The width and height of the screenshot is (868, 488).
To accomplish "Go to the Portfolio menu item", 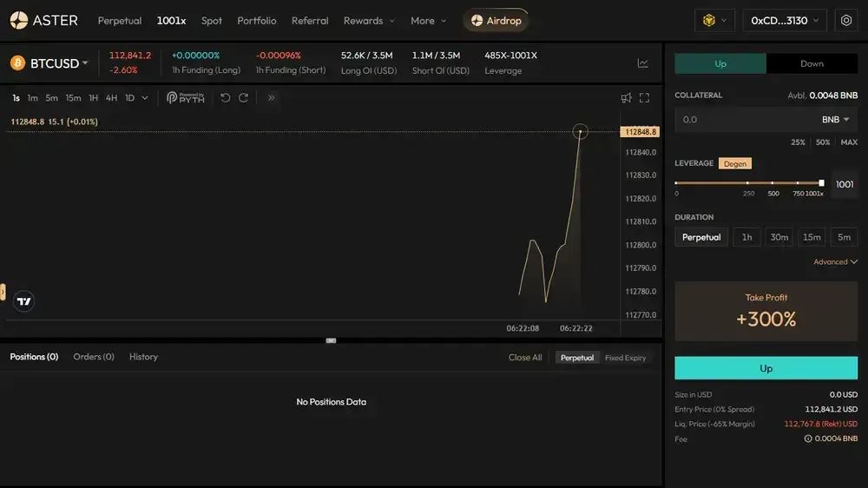I will tap(257, 21).
